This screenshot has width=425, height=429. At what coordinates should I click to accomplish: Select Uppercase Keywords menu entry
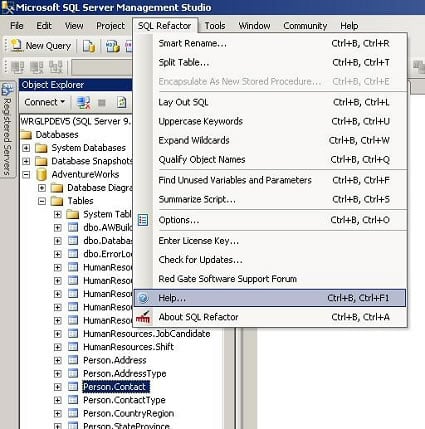coord(270,121)
